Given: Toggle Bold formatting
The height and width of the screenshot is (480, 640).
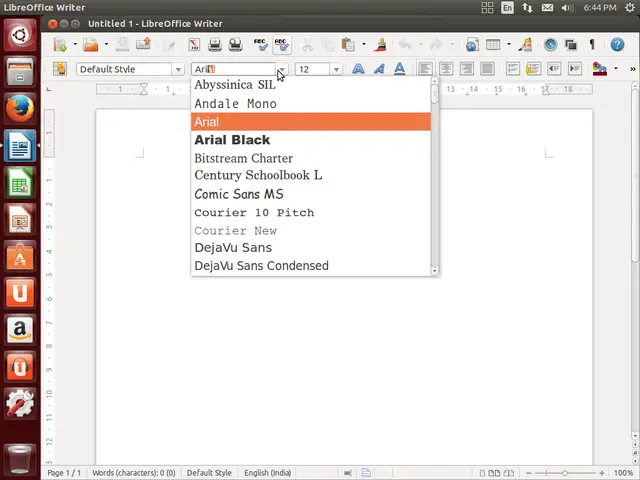Looking at the screenshot, I should pyautogui.click(x=358, y=69).
